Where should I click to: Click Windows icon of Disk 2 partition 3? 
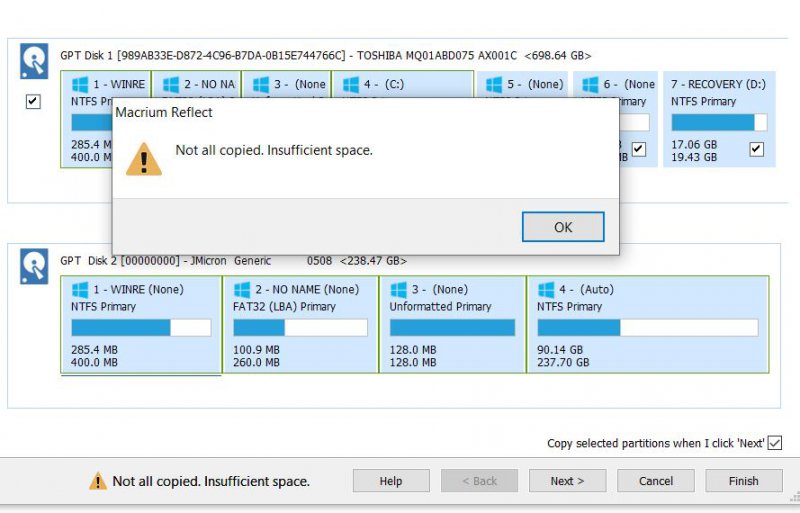398,290
